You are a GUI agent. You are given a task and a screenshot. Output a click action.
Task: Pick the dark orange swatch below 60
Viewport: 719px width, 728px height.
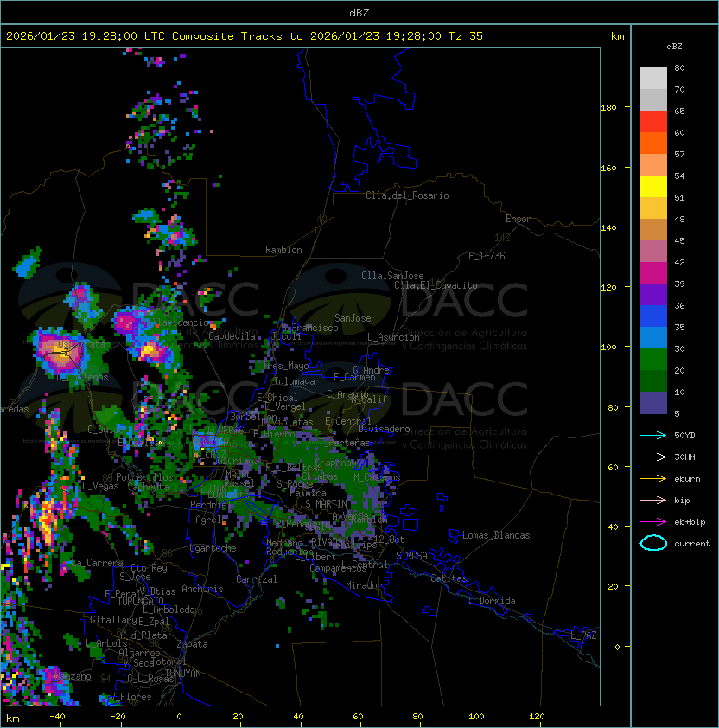(x=653, y=144)
